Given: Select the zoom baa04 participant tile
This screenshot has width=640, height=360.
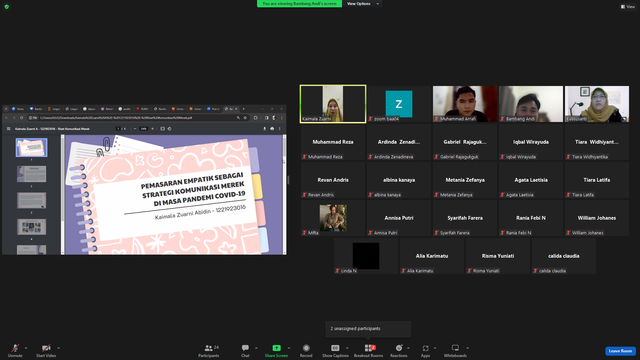Looking at the screenshot, I should pyautogui.click(x=399, y=104).
